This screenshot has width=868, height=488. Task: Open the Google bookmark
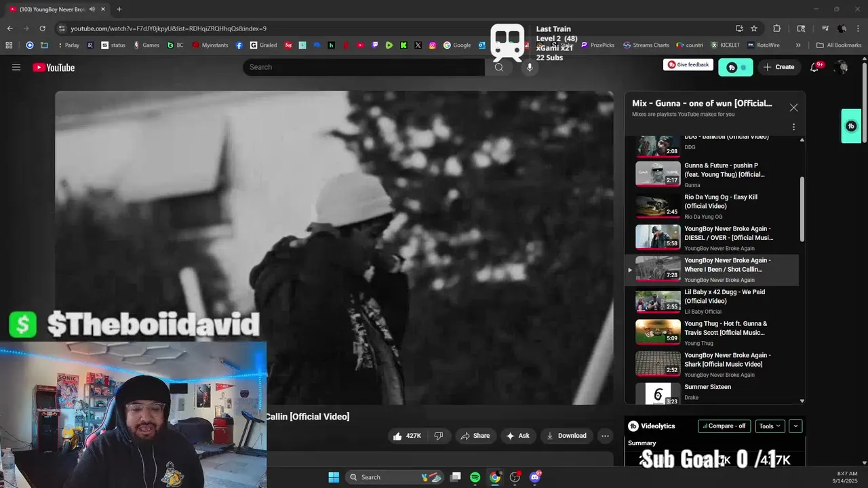[458, 45]
